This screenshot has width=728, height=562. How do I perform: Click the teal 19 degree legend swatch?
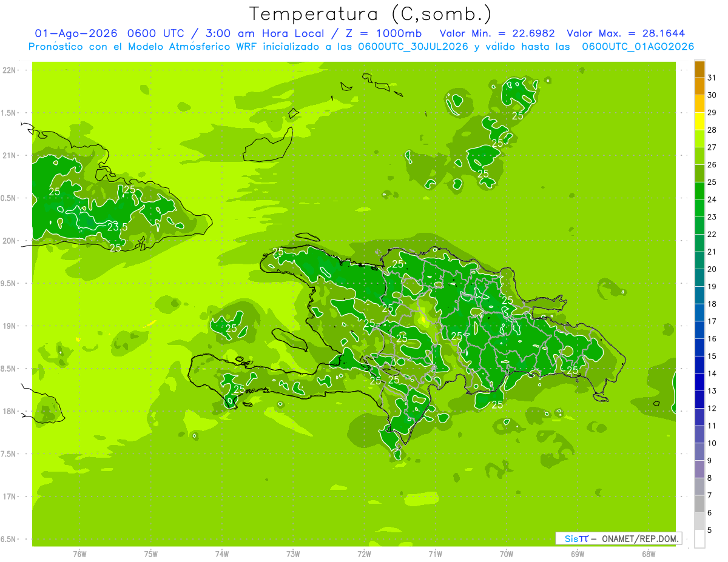point(699,278)
